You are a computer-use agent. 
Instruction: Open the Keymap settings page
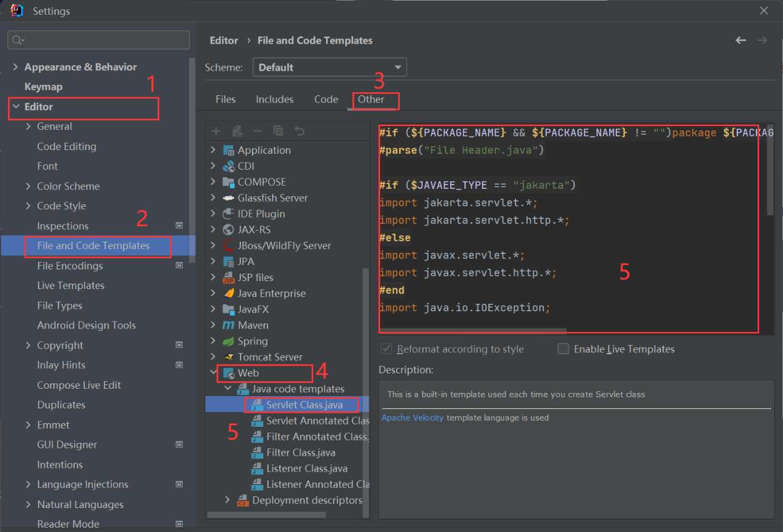point(43,87)
